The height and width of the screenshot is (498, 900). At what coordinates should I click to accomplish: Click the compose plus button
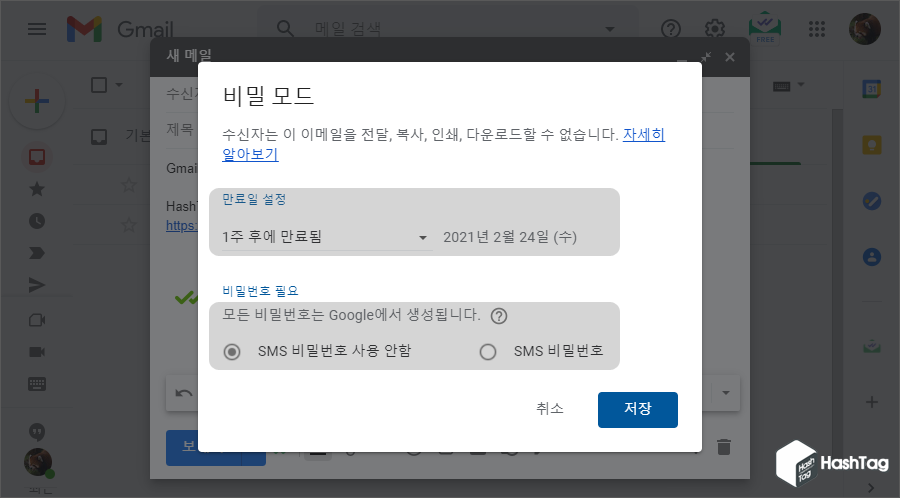tap(37, 102)
